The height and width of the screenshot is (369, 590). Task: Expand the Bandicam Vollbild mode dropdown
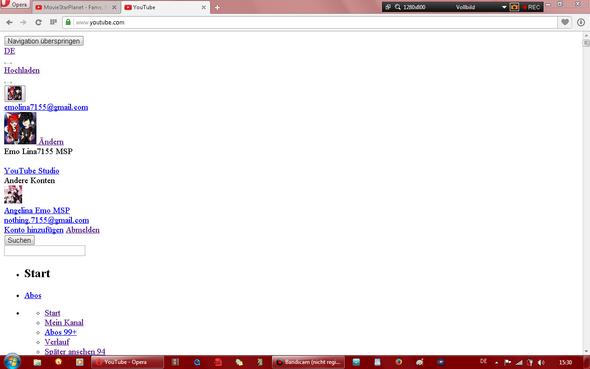click(x=504, y=7)
